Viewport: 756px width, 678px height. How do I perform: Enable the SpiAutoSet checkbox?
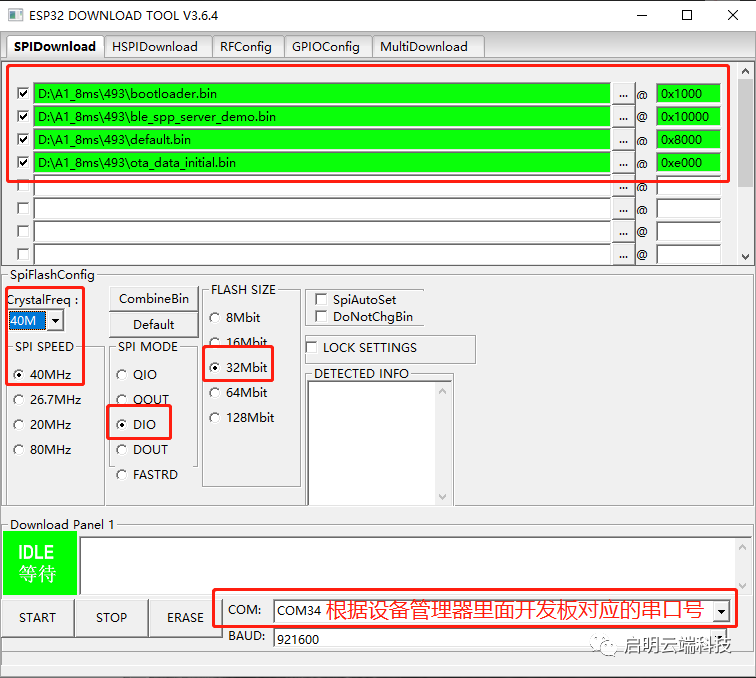point(321,299)
